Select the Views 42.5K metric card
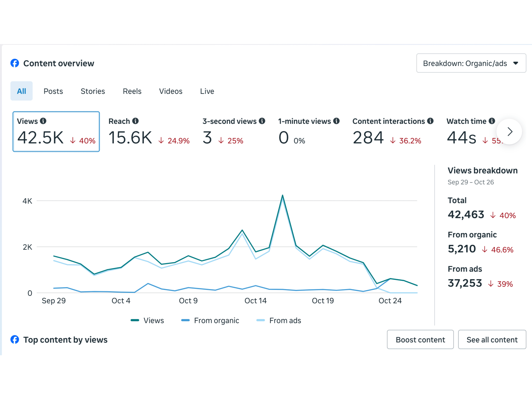Viewport: 532px width, 399px height. 56,132
